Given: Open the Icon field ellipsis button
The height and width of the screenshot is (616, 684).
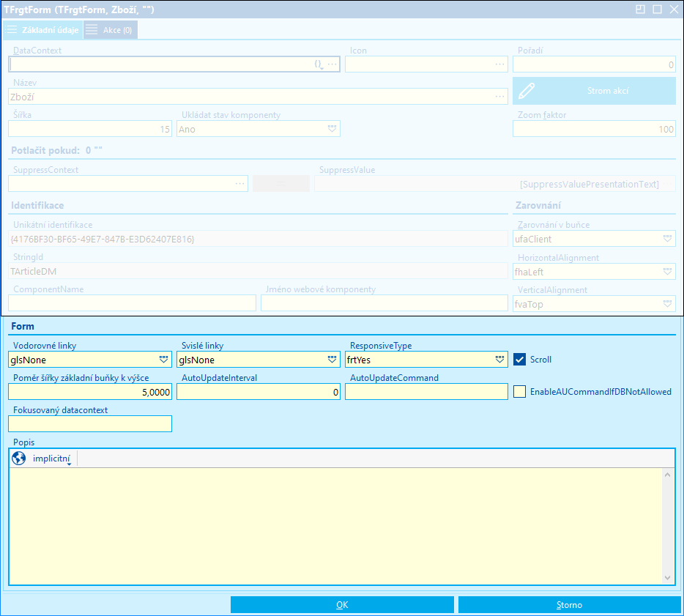Looking at the screenshot, I should [500, 64].
